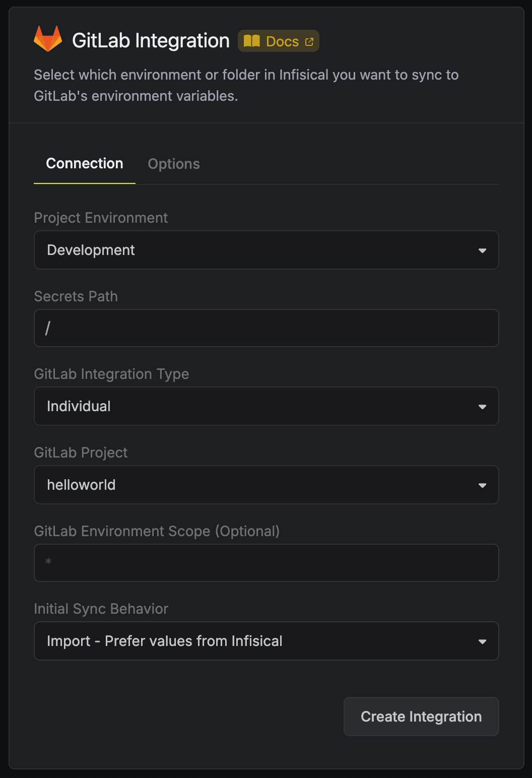Click the helloworld project selector
532x778 pixels.
tap(266, 485)
